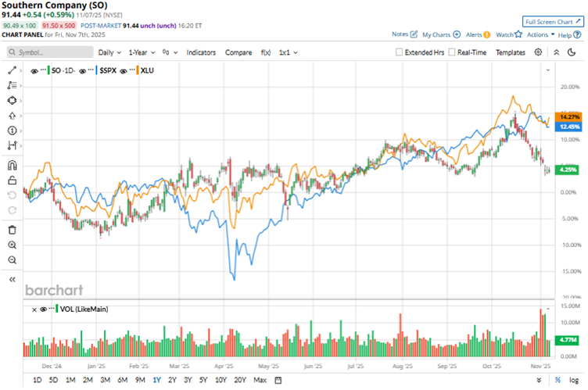This screenshot has height=390, width=588.
Task: Expand the text tool submenu arrow
Action: 20,85
